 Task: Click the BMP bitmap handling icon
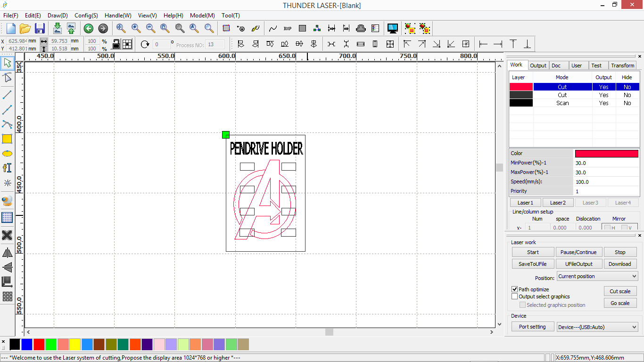click(288, 28)
